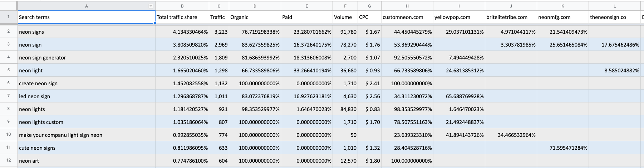Select row 5 by its row number
Image resolution: width=644 pixels, height=168 pixels.
(9, 70)
